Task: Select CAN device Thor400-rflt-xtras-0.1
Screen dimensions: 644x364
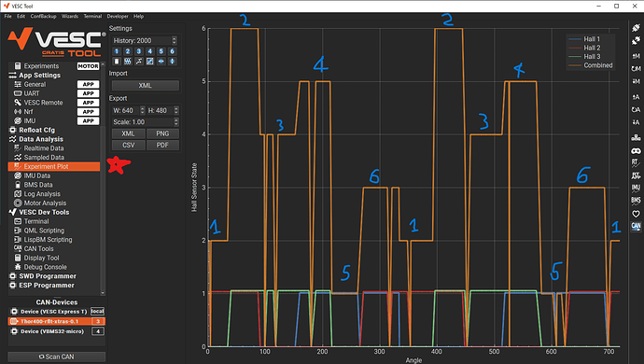Action: (57, 321)
